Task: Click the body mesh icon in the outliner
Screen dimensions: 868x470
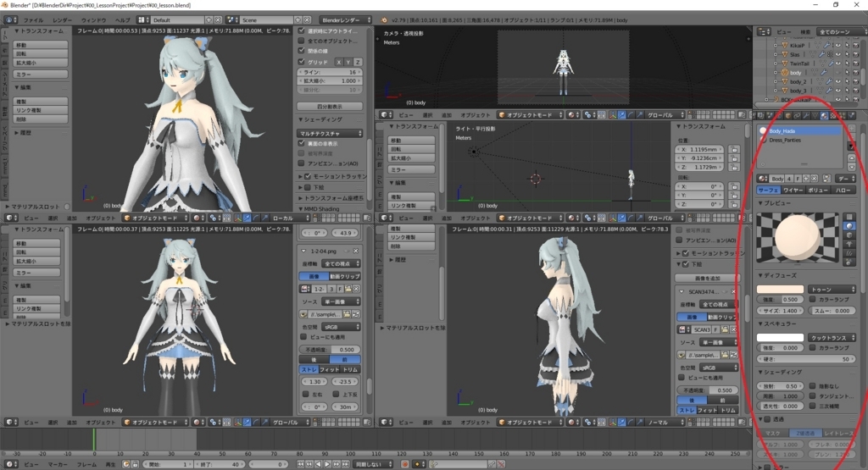Action: click(x=784, y=73)
